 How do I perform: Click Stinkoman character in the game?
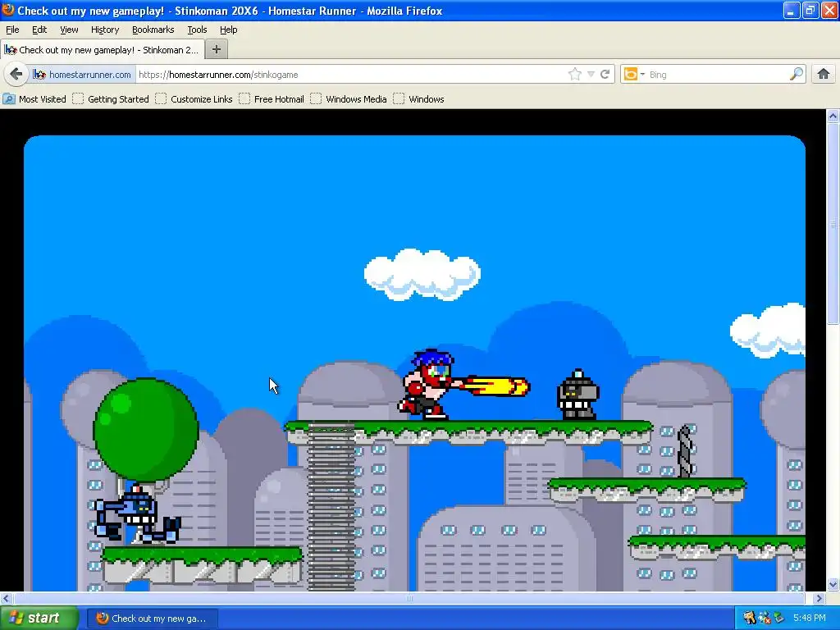(x=428, y=384)
